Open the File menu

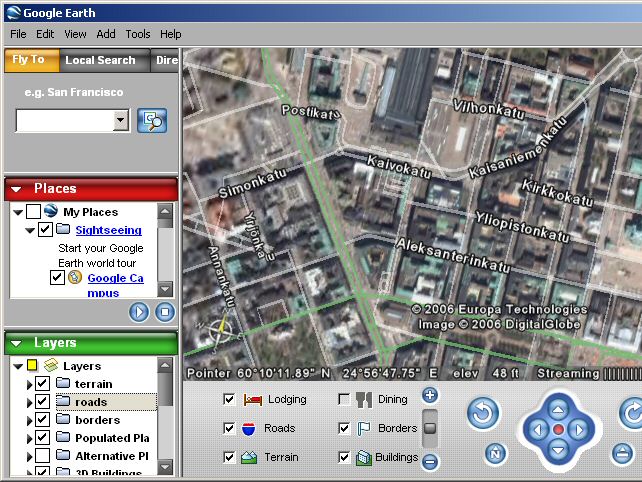18,34
